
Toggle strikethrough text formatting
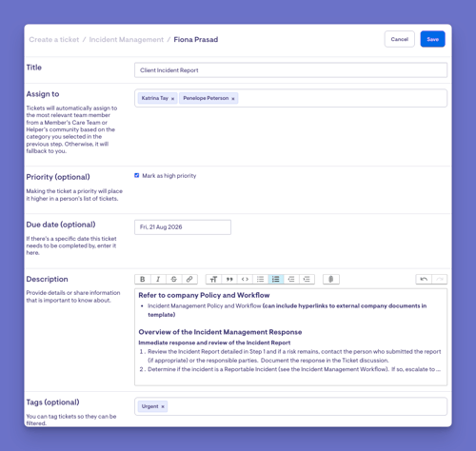coord(173,279)
